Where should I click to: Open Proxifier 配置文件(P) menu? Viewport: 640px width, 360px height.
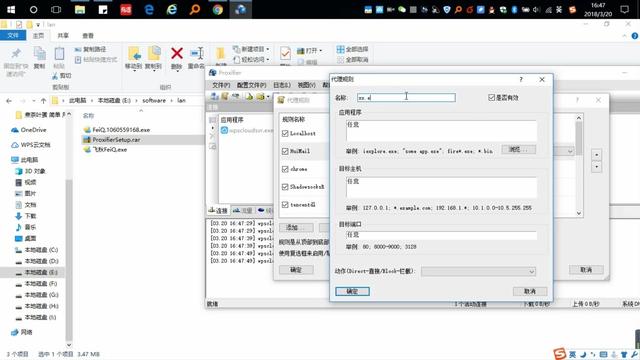(x=251, y=85)
